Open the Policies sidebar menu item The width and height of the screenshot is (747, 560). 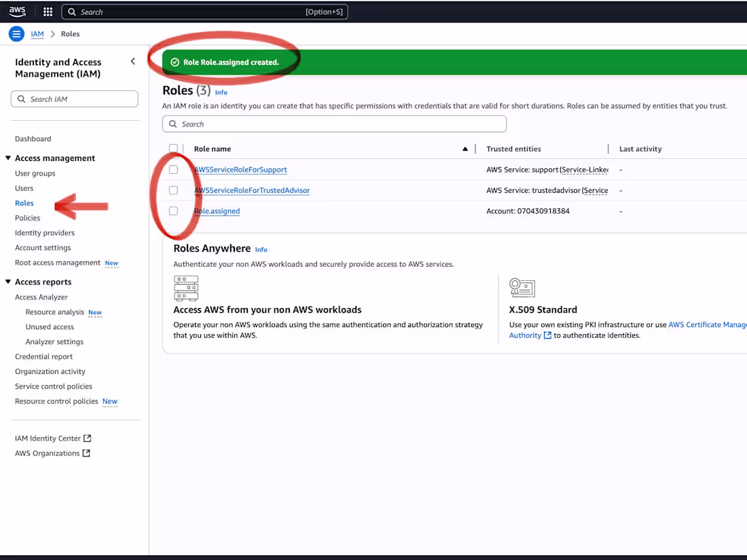27,217
